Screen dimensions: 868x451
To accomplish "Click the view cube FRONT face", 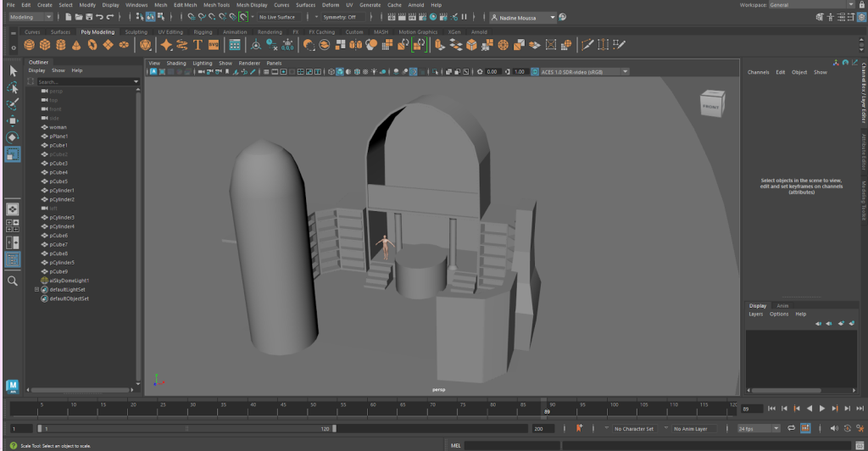I will coord(711,106).
